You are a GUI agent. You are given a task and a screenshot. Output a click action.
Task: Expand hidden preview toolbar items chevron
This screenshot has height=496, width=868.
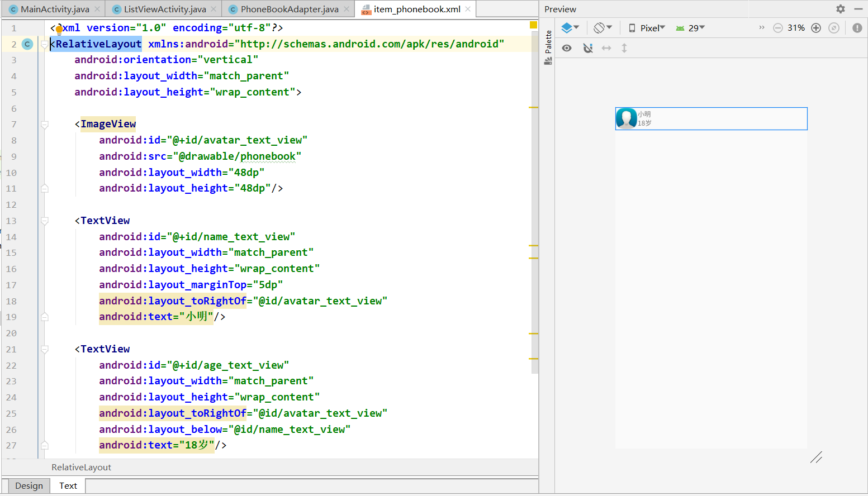[761, 27]
